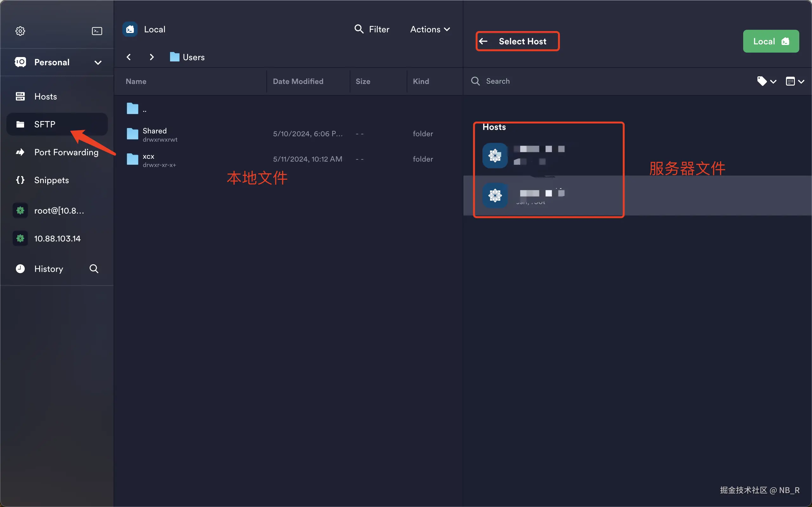The width and height of the screenshot is (812, 507).
Task: Click the first host icon in Hosts list
Action: point(495,156)
